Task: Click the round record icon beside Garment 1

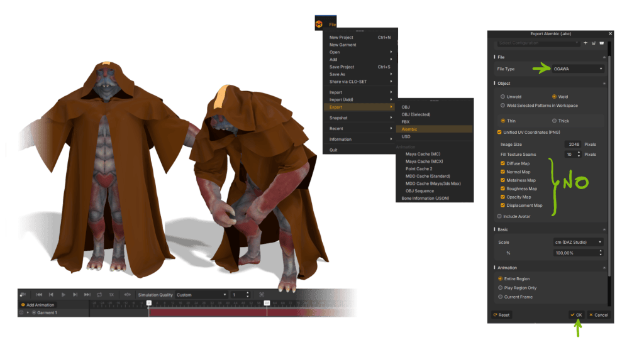Action: coord(34,313)
